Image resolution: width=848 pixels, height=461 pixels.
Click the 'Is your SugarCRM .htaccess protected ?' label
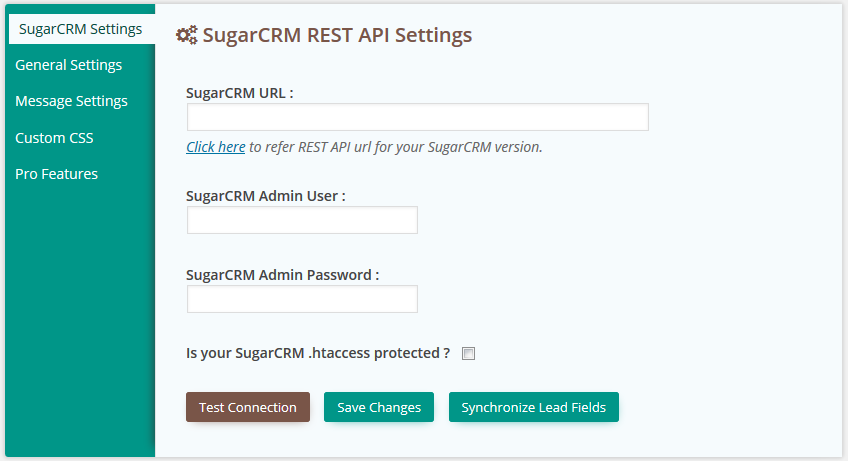(x=317, y=353)
